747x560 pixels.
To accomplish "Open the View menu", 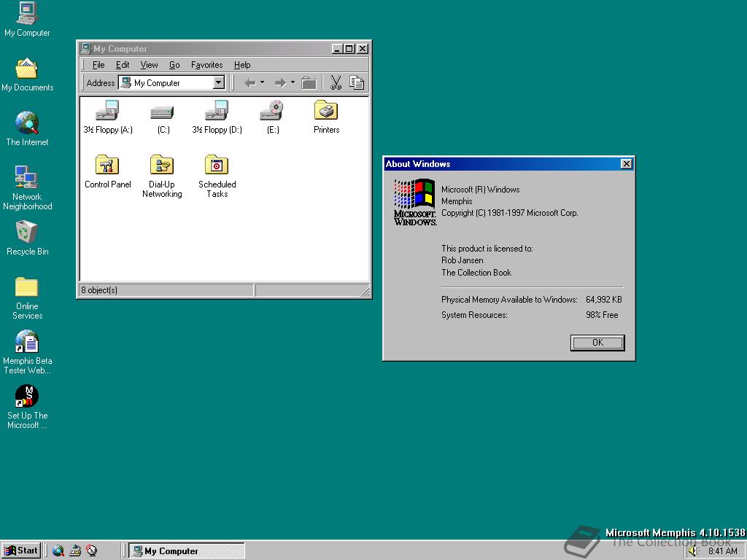I will 149,65.
